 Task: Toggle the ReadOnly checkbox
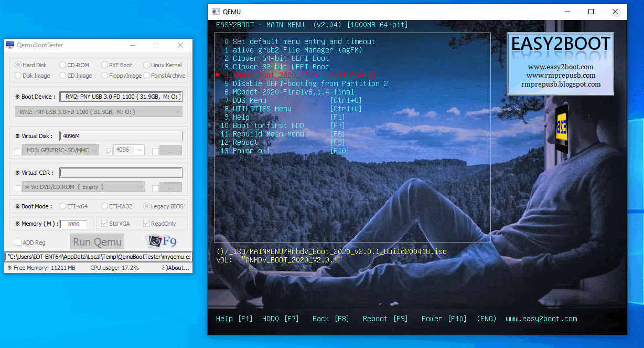[146, 224]
